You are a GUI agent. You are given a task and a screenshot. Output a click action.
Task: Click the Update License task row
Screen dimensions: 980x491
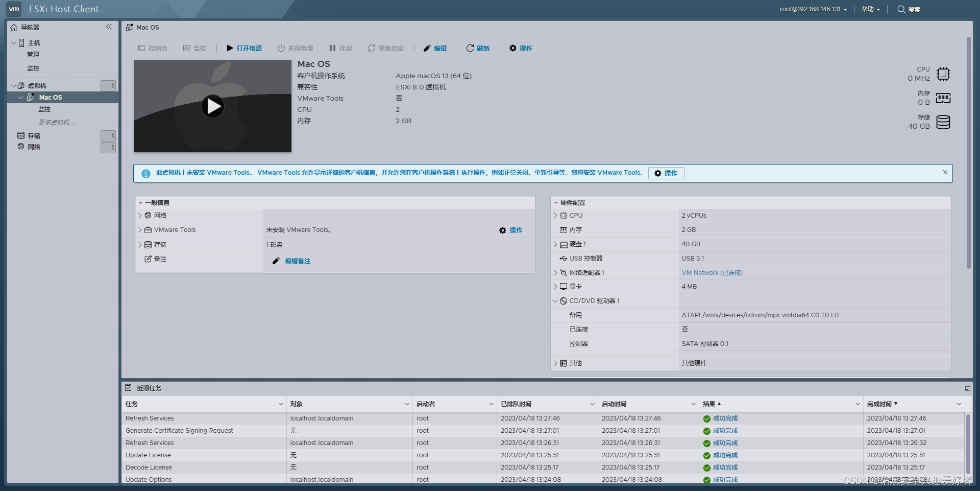coord(543,455)
